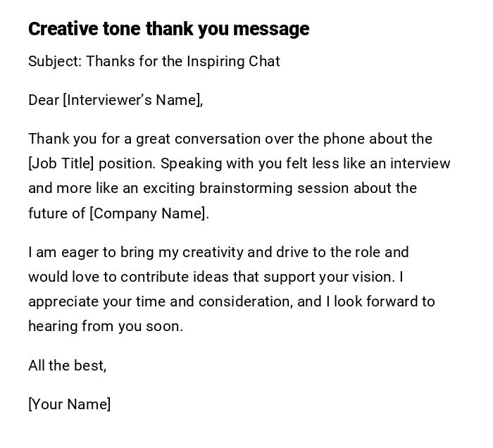Click the word 'appreciate'
493x448 pixels.
[x=63, y=301]
